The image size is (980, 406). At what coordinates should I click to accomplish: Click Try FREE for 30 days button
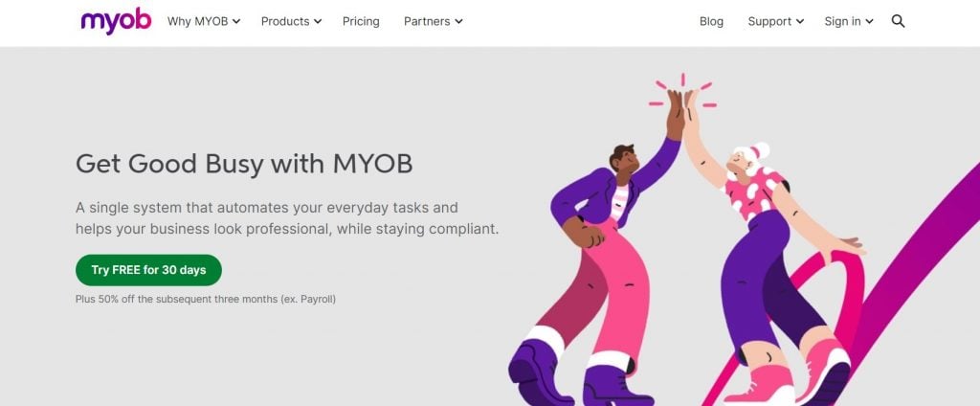pyautogui.click(x=148, y=270)
